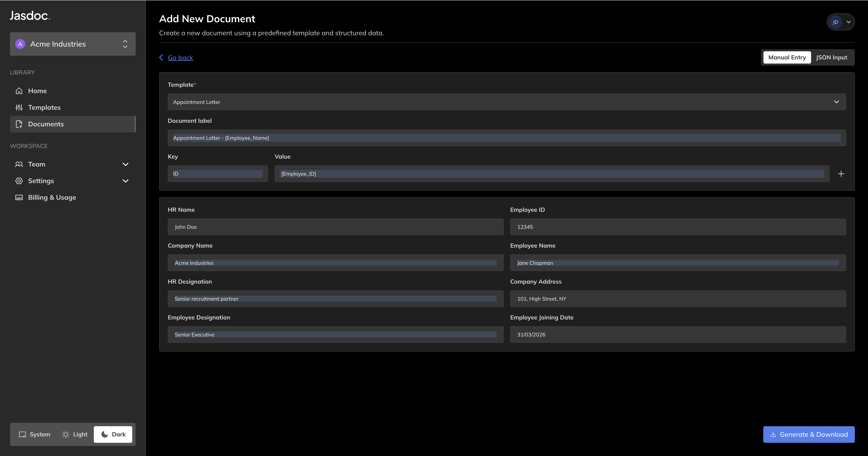Click the Settings gear icon
Image resolution: width=868 pixels, height=456 pixels.
coord(19,181)
